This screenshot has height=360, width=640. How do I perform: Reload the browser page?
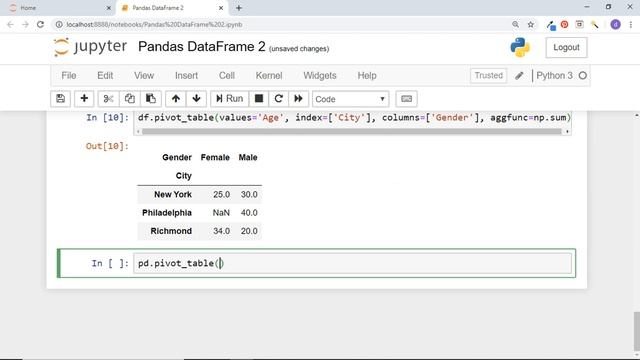click(40, 24)
